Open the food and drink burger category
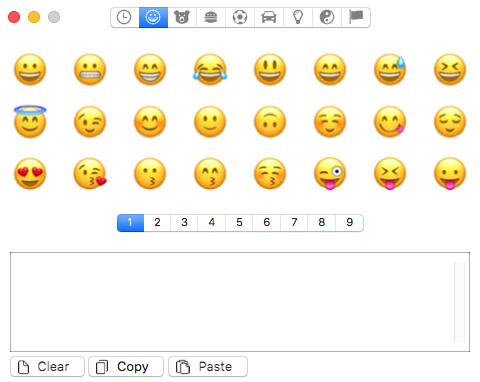The image size is (480, 382). (211, 17)
